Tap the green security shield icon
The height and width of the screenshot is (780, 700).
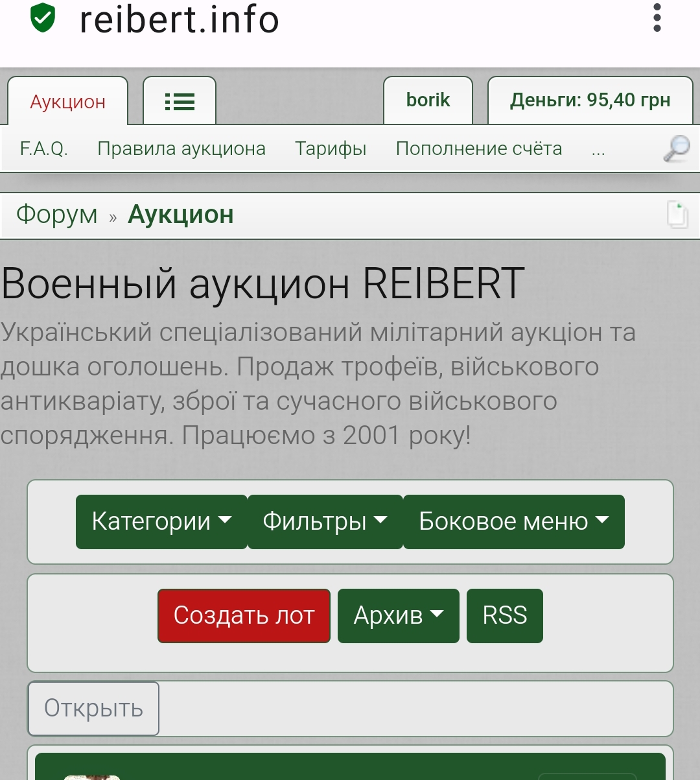coord(43,18)
